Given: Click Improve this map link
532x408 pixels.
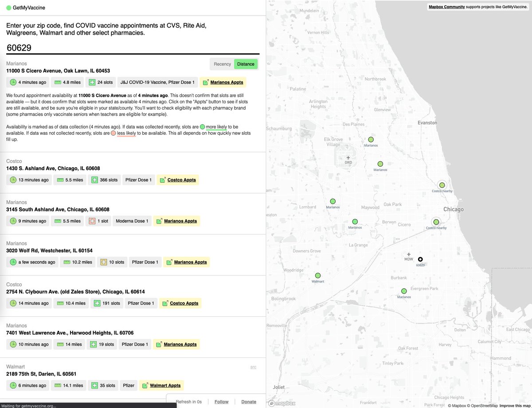Looking at the screenshot, I should click(514, 405).
